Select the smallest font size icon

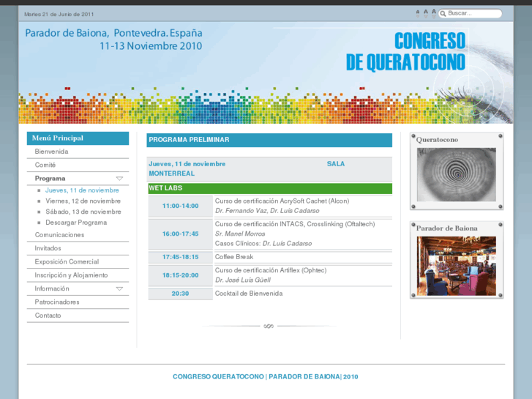pyautogui.click(x=418, y=14)
